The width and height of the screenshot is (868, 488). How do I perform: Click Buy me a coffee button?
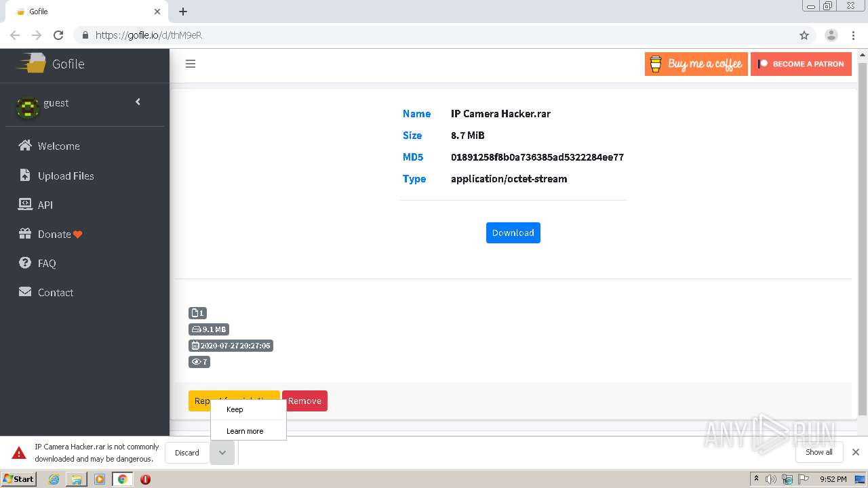696,64
